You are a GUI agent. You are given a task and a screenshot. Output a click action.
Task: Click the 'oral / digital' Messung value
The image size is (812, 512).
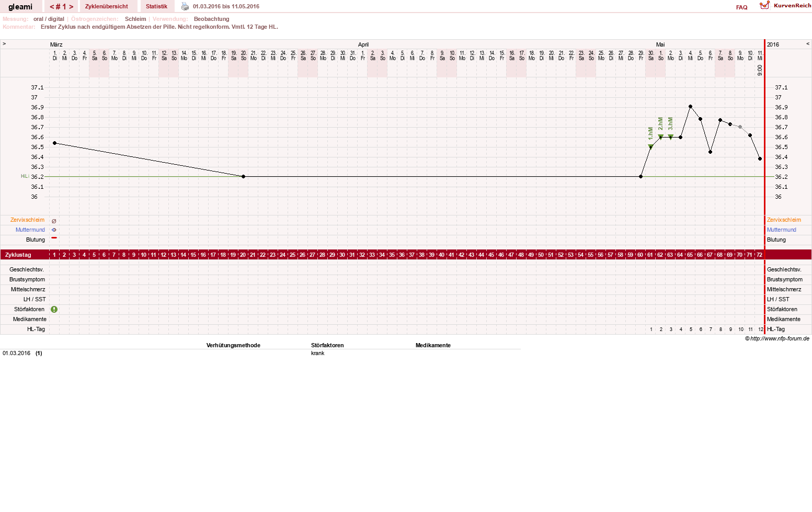click(x=49, y=19)
